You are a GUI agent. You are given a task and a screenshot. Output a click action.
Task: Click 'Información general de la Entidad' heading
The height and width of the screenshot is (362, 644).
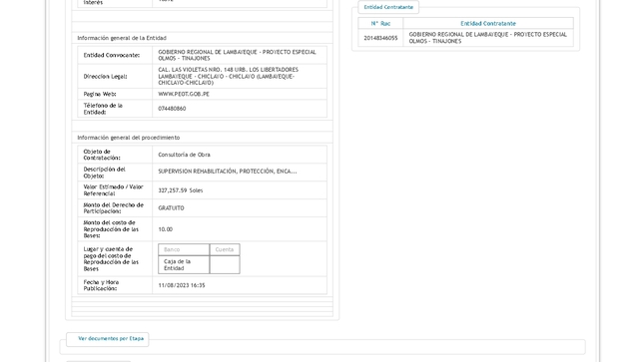tap(122, 38)
